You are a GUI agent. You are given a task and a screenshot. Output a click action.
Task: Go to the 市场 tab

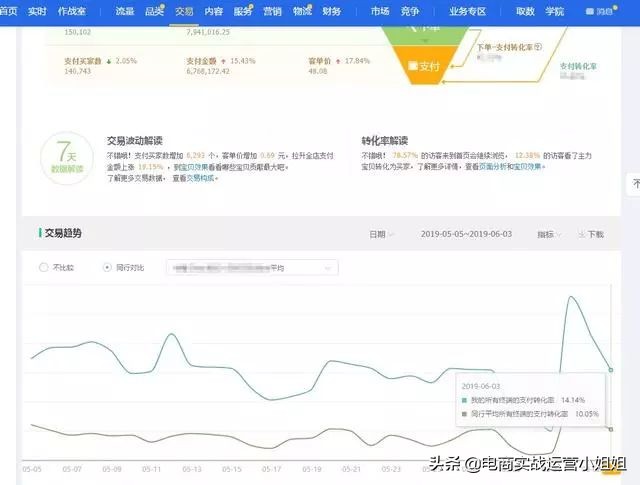pyautogui.click(x=380, y=11)
